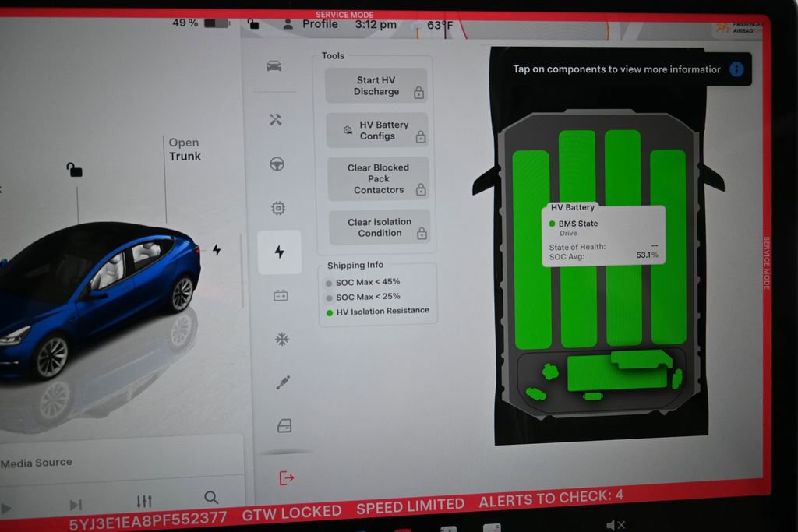Click the Clear Isolation Condition button
Image resolution: width=798 pixels, height=532 pixels.
[380, 227]
